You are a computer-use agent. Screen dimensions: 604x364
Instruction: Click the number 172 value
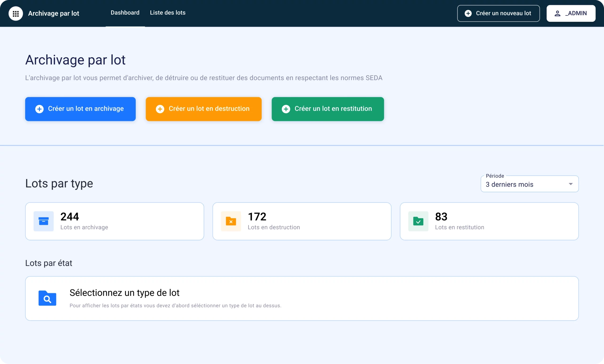point(257,217)
